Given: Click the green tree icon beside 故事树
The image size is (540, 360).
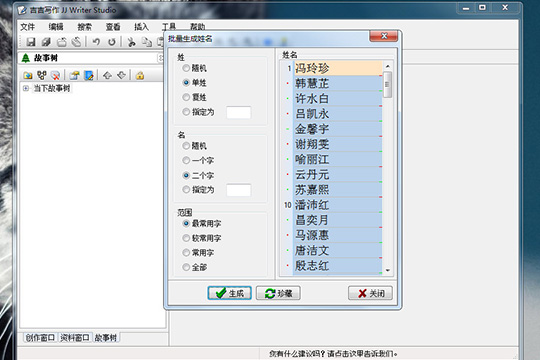Looking at the screenshot, I should click(26, 58).
